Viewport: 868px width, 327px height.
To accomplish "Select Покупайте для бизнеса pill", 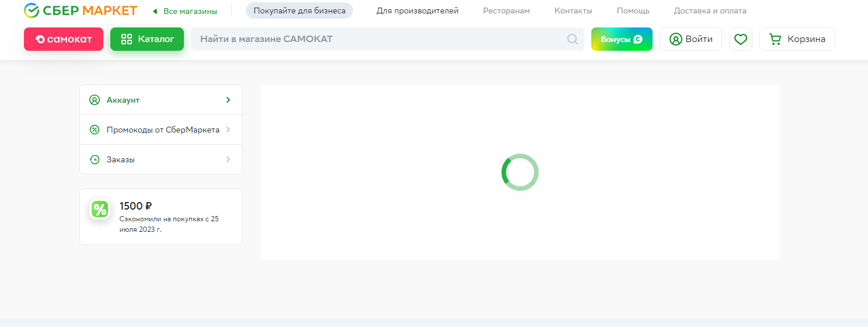I will tap(299, 11).
